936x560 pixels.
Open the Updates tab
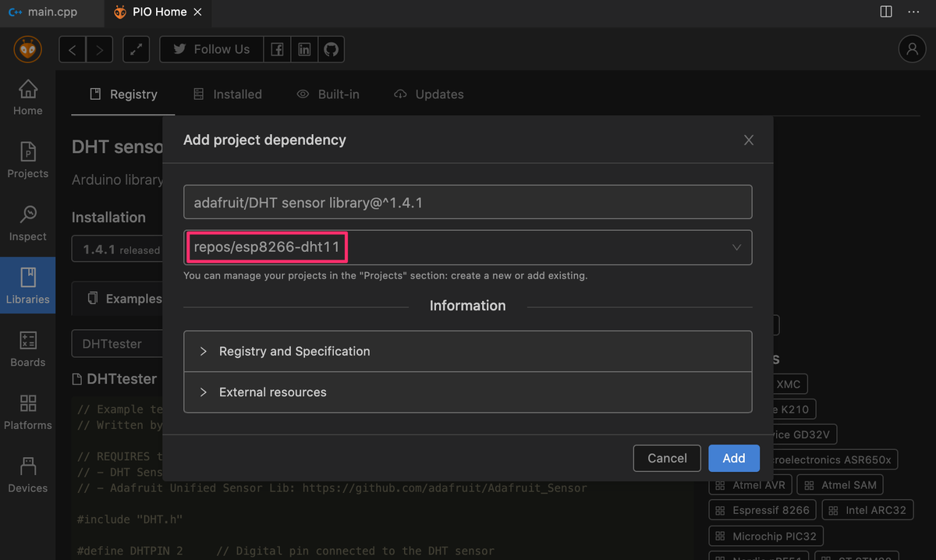pyautogui.click(x=428, y=94)
